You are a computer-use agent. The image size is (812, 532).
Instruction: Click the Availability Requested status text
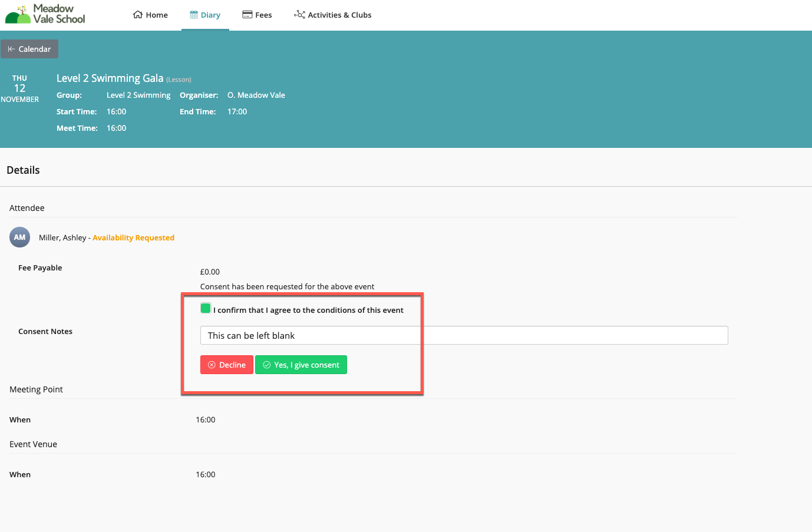pyautogui.click(x=133, y=237)
